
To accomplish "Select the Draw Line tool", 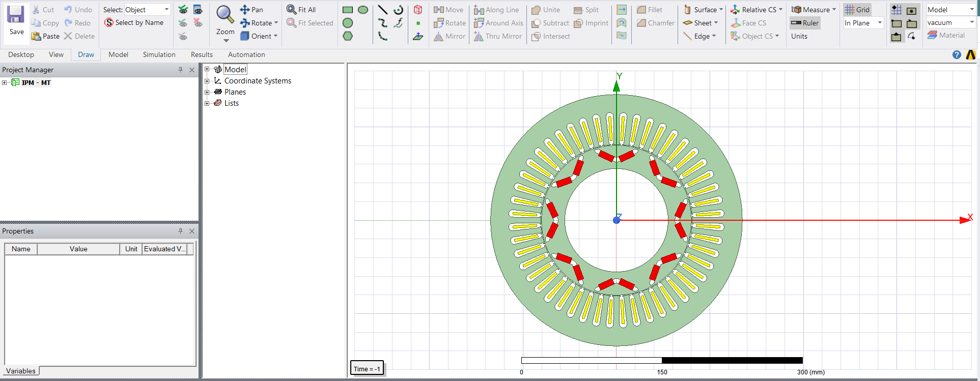I will tap(383, 10).
